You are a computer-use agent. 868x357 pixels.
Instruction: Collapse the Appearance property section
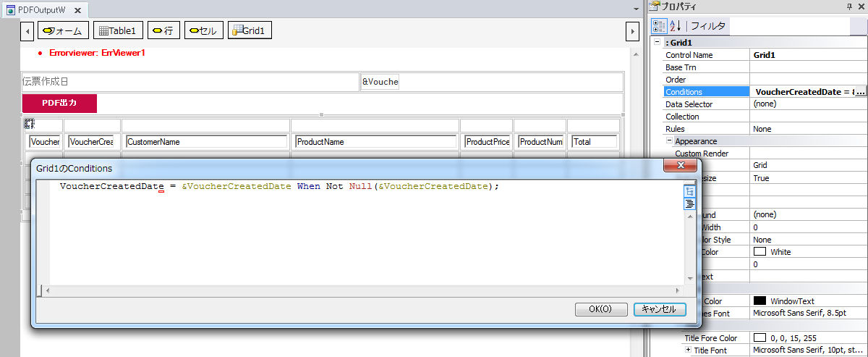click(x=669, y=141)
